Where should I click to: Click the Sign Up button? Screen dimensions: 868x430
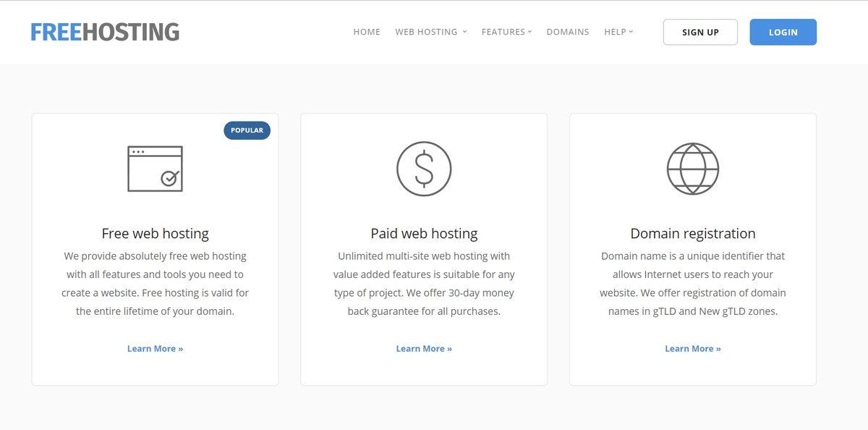pos(700,32)
